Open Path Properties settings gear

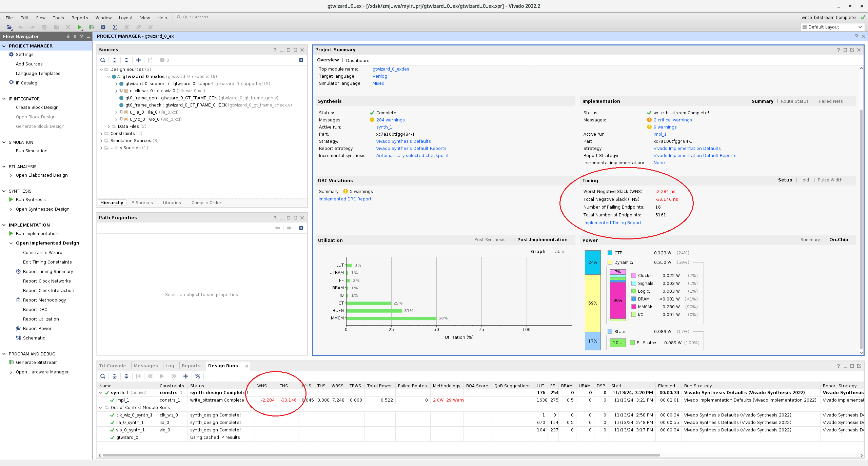[301, 228]
